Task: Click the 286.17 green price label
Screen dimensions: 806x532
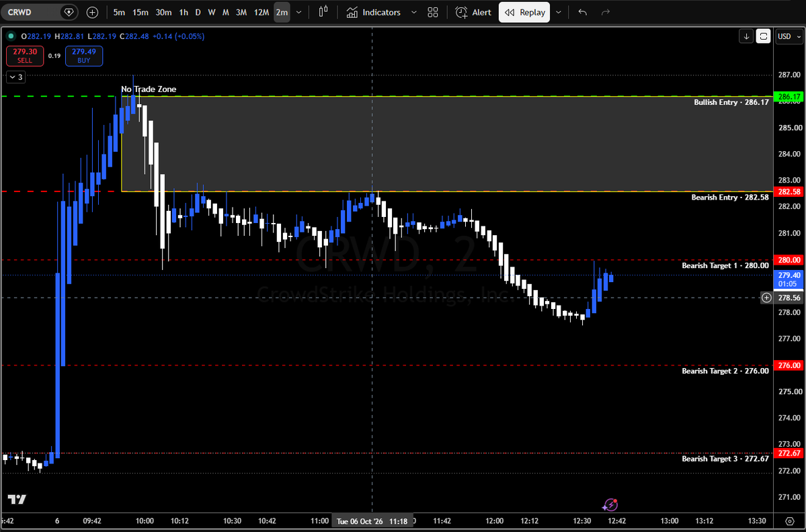Action: (x=789, y=97)
